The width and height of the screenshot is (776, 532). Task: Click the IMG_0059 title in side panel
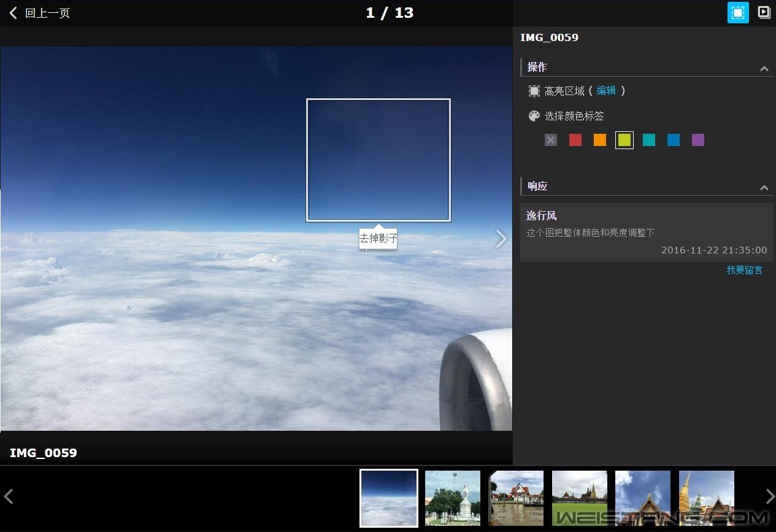coord(549,37)
